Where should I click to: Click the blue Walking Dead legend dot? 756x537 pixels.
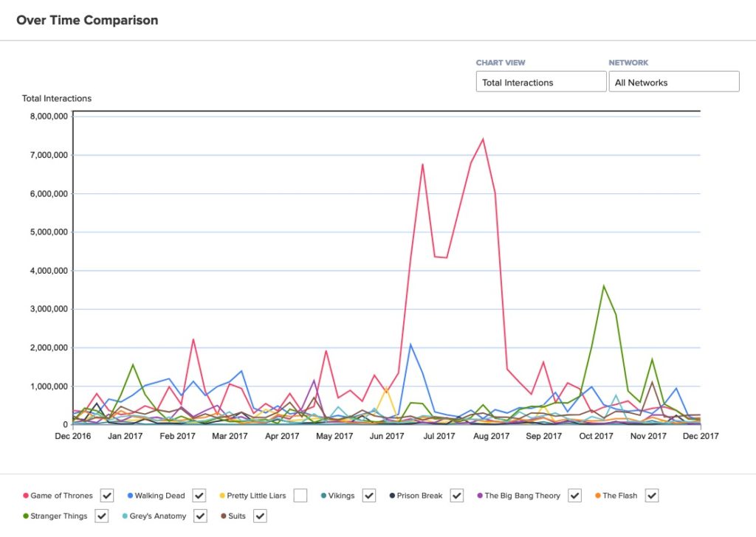tap(130, 496)
